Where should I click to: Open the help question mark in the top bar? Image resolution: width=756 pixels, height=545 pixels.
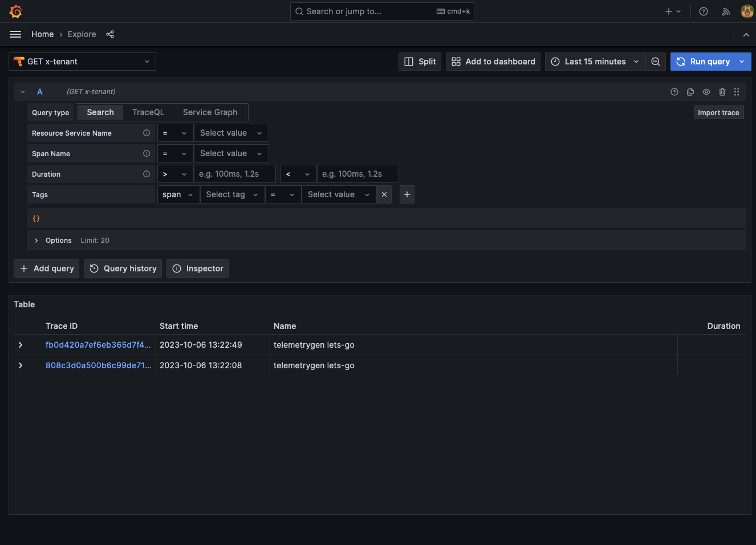coord(703,11)
